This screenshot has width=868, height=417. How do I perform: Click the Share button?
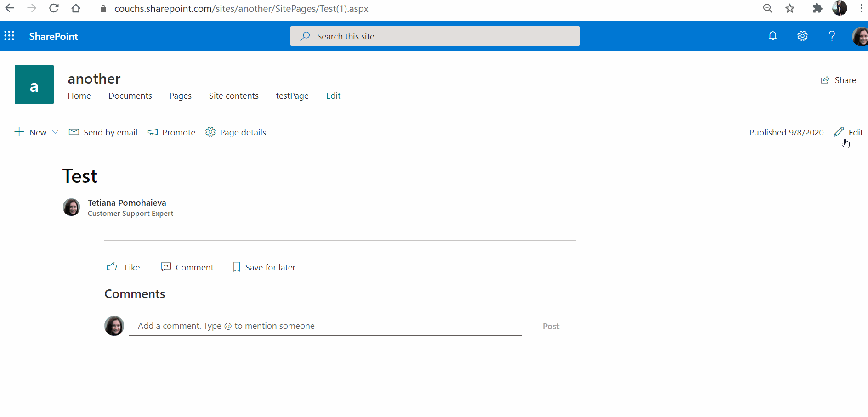tap(839, 80)
